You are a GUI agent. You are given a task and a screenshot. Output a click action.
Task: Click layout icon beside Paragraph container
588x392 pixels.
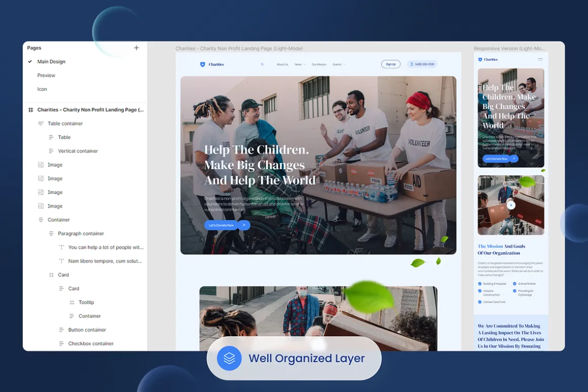click(x=51, y=233)
